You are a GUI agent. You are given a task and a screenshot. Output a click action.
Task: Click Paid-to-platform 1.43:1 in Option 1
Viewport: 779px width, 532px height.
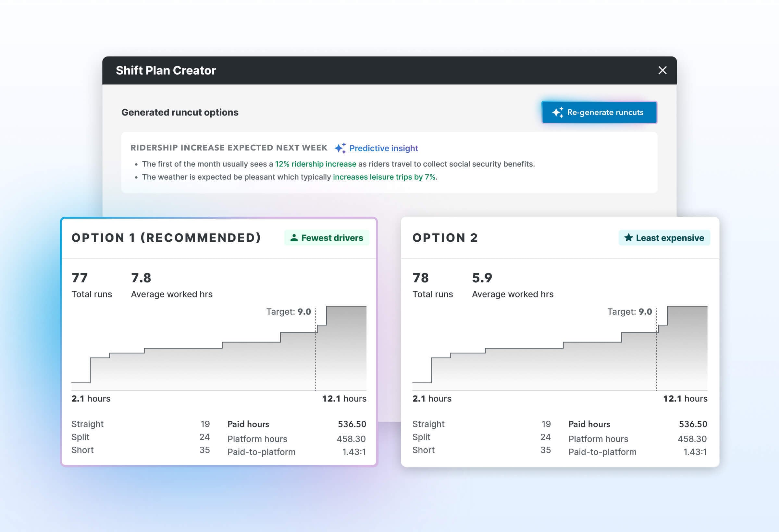pyautogui.click(x=297, y=452)
